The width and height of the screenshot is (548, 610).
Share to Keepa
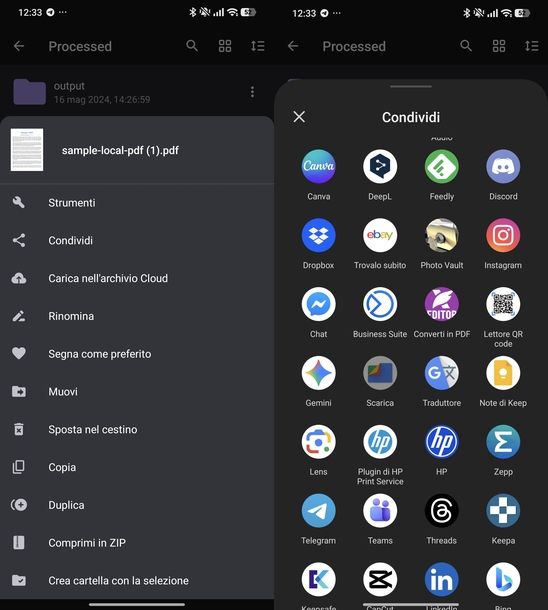(503, 511)
